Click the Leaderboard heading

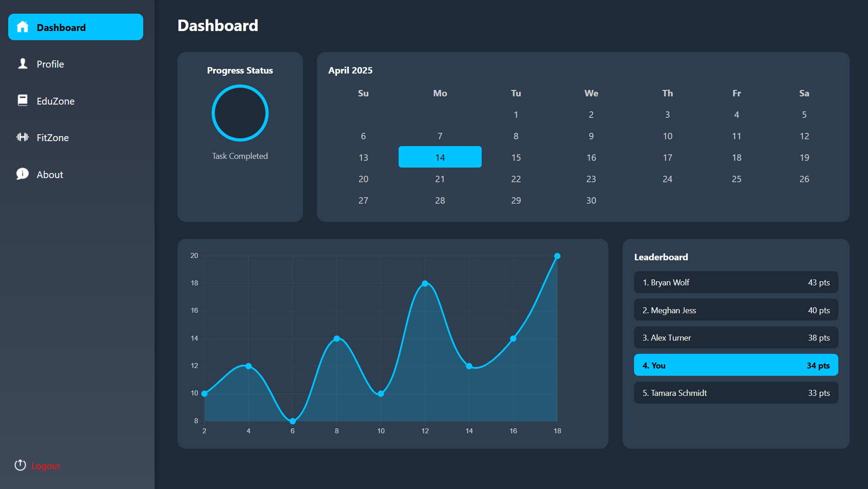tap(661, 257)
